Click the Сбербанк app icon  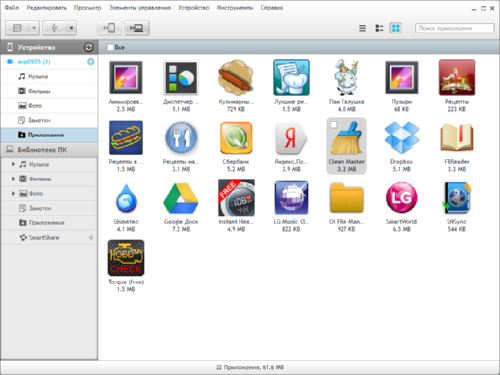click(236, 138)
